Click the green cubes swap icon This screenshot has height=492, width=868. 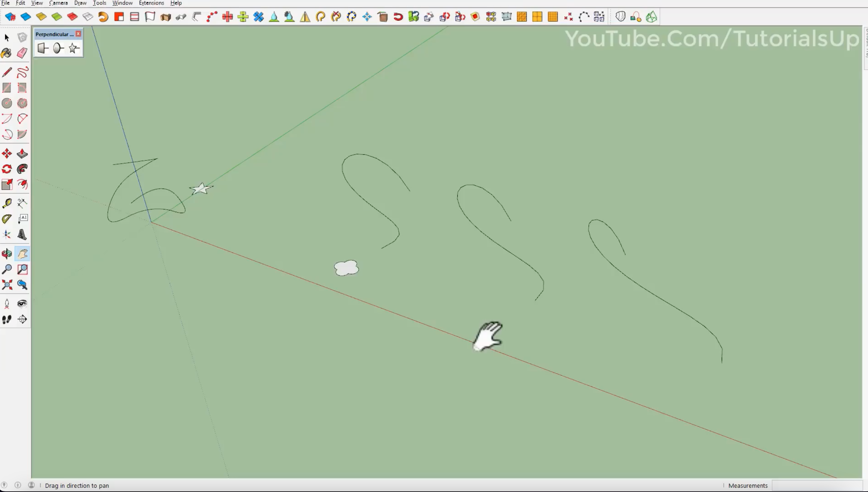point(414,17)
